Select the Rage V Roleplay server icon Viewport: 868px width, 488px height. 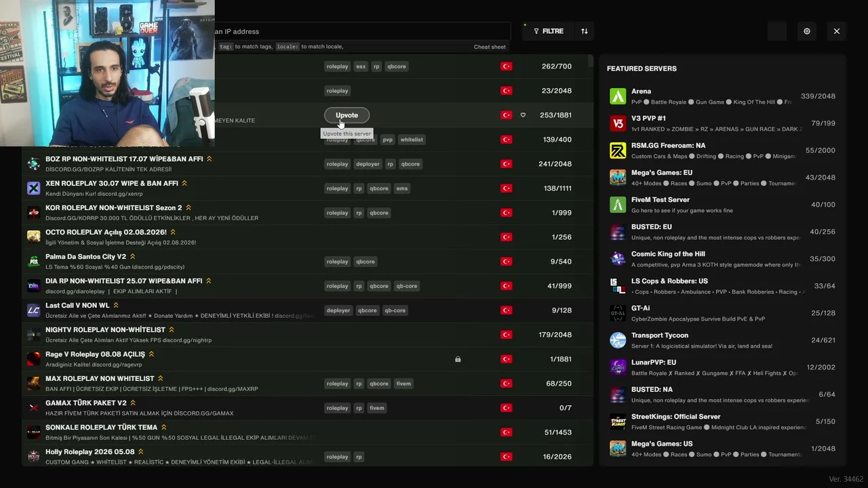(33, 359)
